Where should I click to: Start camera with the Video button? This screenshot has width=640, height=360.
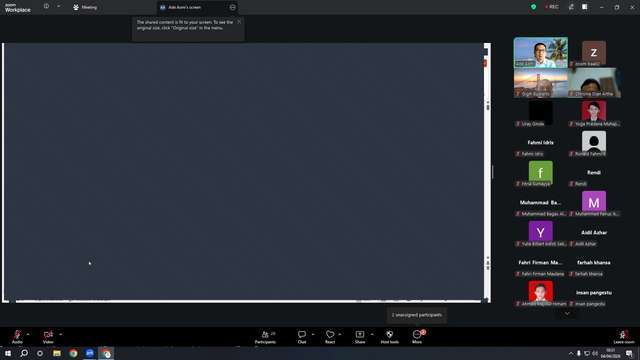point(48,337)
